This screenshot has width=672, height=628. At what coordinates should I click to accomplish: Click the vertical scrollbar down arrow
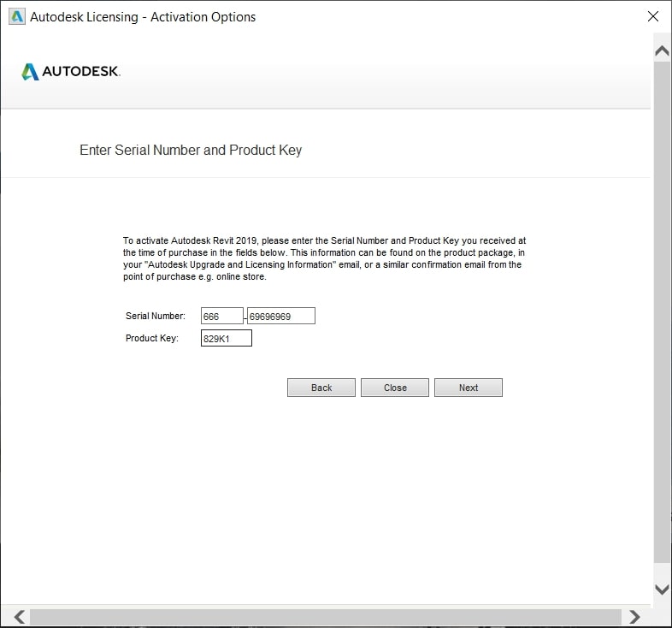(x=661, y=589)
